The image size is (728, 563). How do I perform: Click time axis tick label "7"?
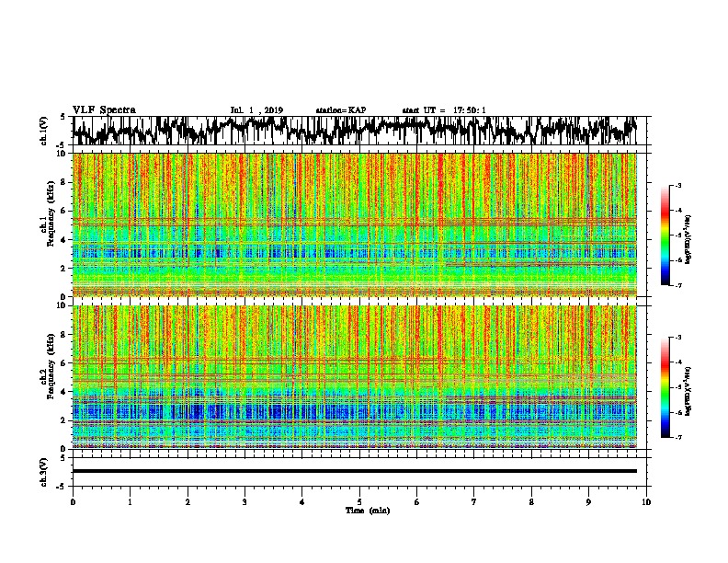click(474, 502)
